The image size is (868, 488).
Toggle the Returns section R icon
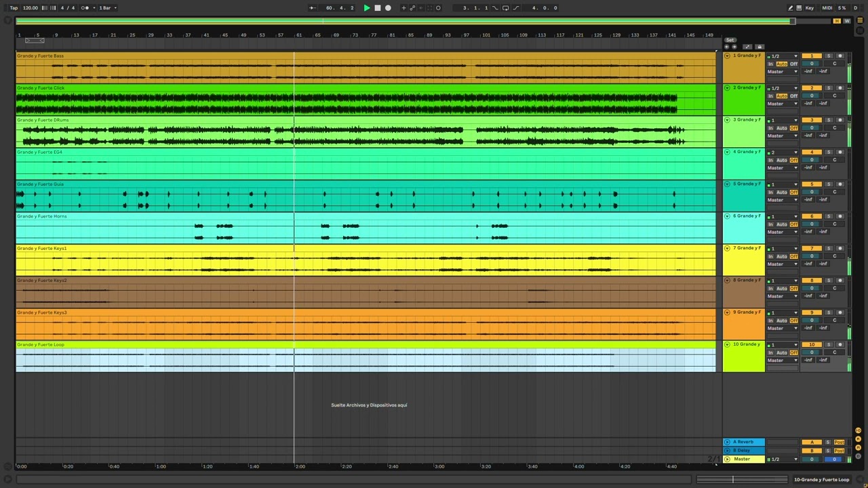point(858,439)
